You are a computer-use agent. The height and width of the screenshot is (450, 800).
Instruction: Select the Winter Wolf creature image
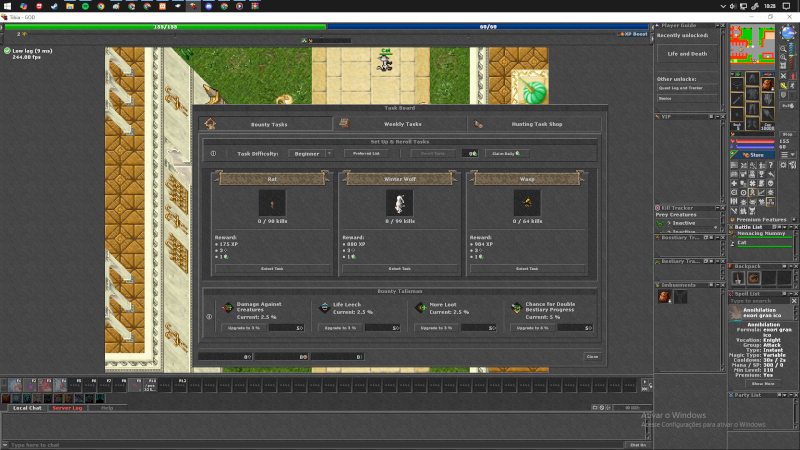pos(399,203)
